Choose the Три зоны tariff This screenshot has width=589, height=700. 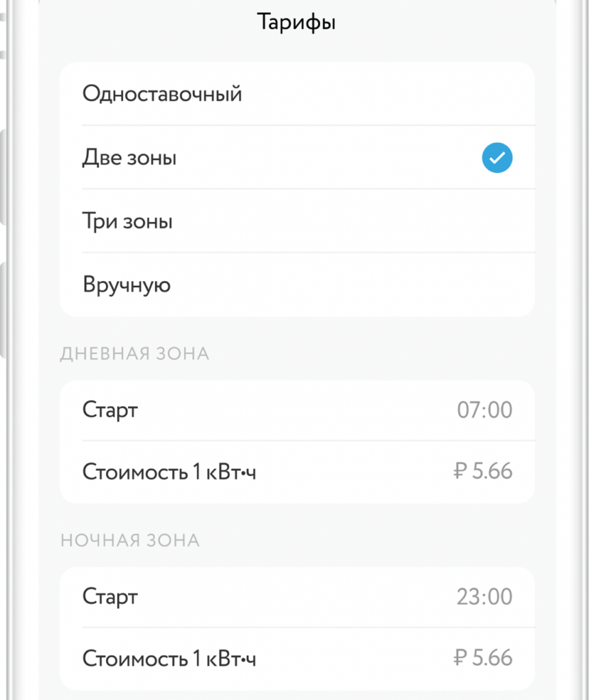pos(127,221)
